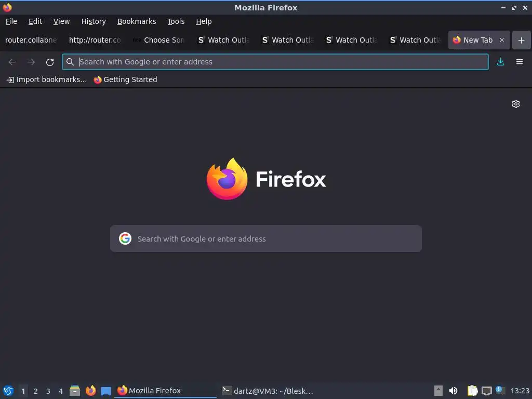Screen dimensions: 532x399
Task: Open the File menu
Action: 11,21
